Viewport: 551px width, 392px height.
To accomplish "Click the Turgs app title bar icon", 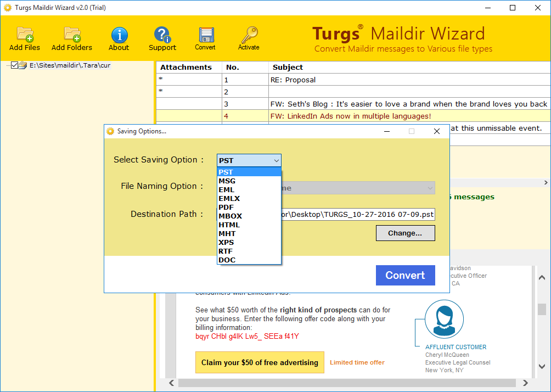I will pos(7,7).
